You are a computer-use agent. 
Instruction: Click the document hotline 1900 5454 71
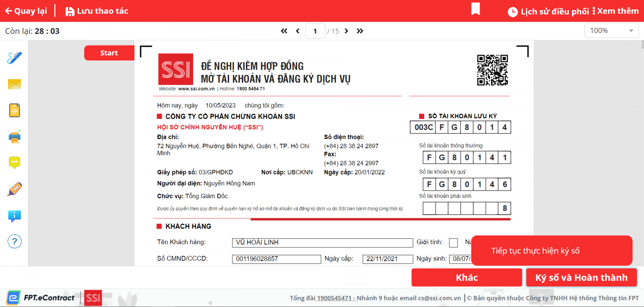click(251, 89)
